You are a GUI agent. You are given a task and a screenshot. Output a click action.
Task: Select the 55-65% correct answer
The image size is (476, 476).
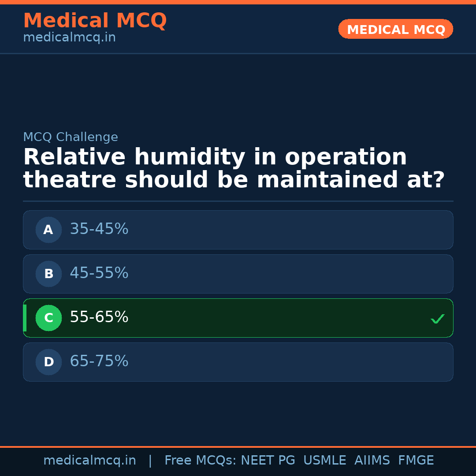(x=238, y=318)
